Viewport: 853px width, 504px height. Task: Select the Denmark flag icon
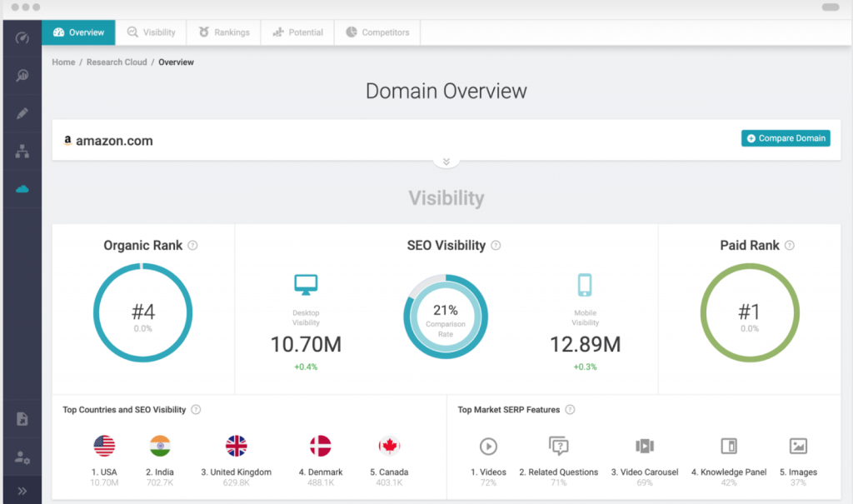[321, 447]
